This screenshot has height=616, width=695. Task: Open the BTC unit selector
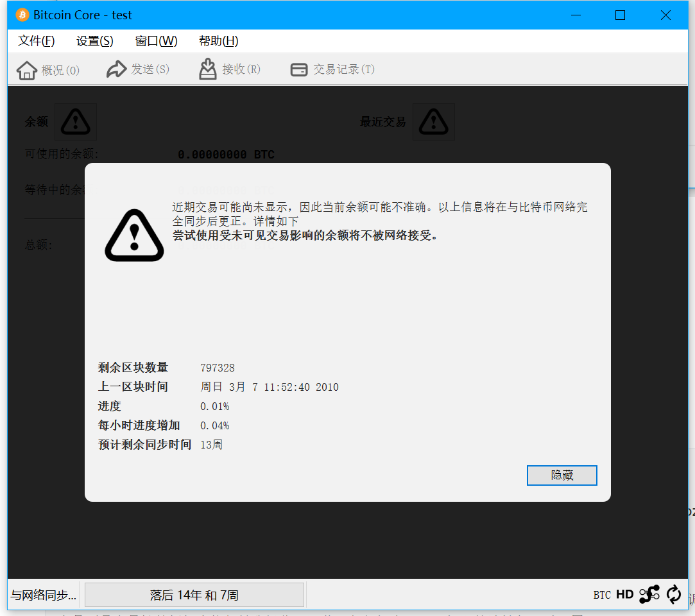coord(602,595)
